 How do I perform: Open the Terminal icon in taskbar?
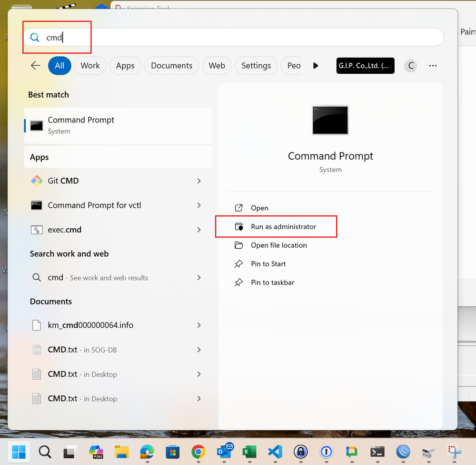[377, 452]
